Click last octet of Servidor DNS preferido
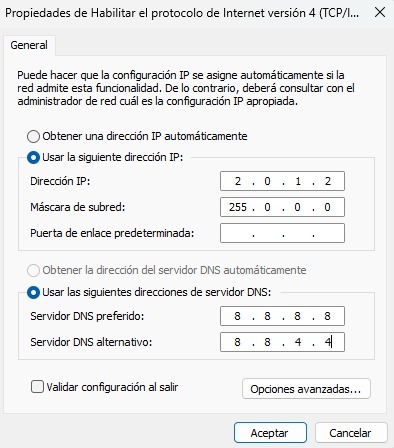394x448 pixels. [x=328, y=316]
